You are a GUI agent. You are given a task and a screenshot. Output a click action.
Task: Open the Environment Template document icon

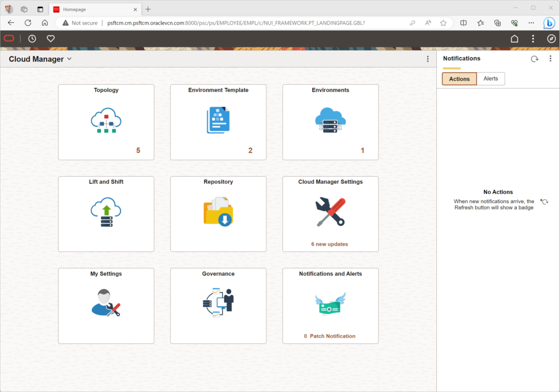218,120
